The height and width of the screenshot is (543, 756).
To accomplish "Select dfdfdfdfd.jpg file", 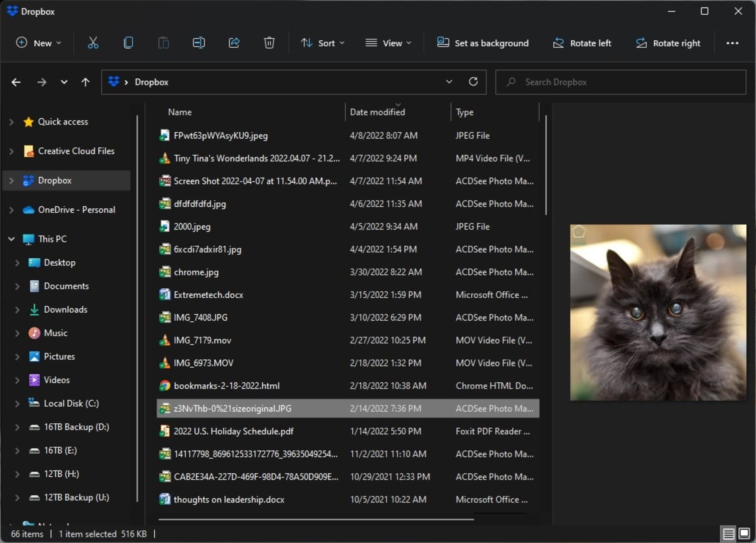I will (200, 204).
